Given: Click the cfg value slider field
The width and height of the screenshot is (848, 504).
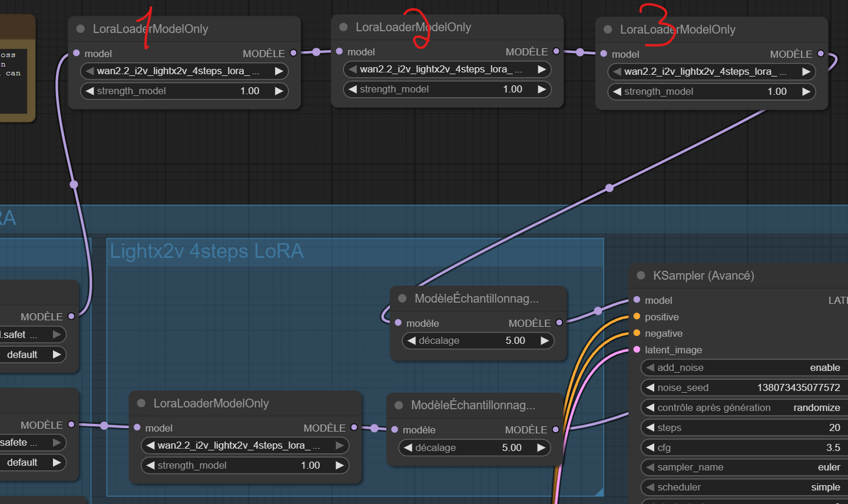Looking at the screenshot, I should click(742, 447).
